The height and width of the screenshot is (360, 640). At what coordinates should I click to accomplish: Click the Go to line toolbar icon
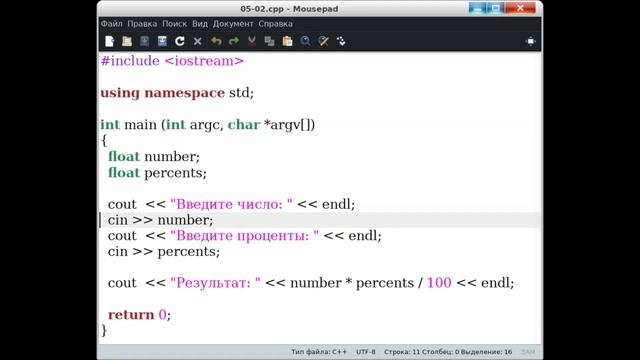(x=341, y=41)
